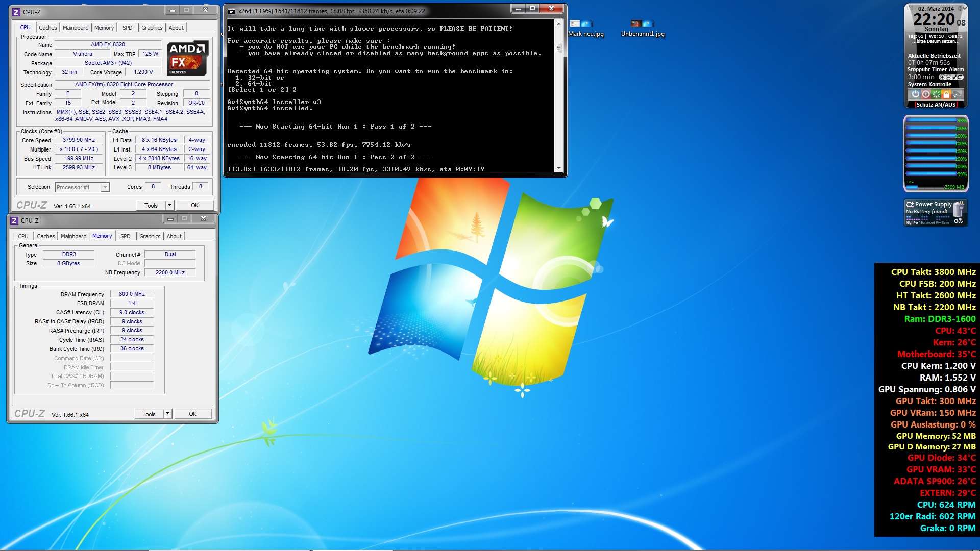Click the grey satellite icon in System Kontrolle
The height and width of the screenshot is (551, 980).
[x=957, y=94]
